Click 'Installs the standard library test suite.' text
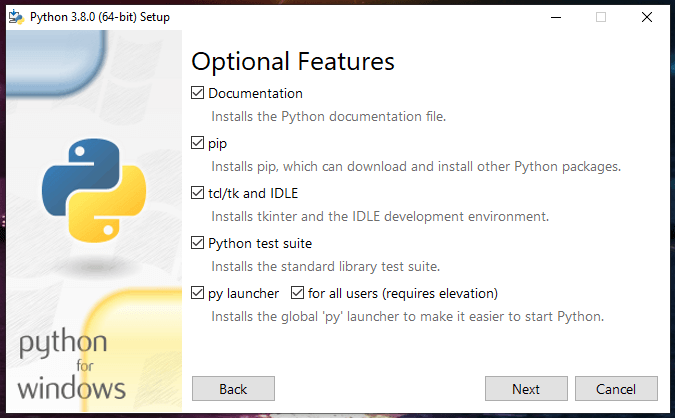This screenshot has height=418, width=675. [325, 266]
